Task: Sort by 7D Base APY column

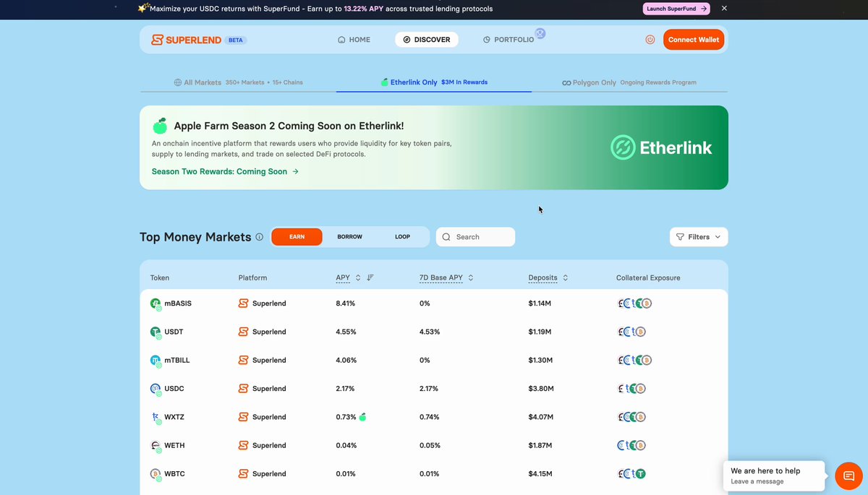Action: [471, 277]
